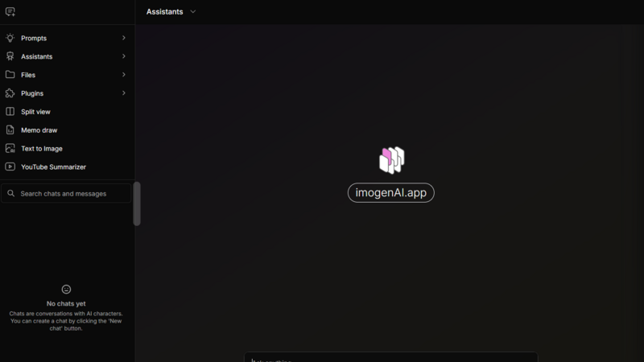Click the YouTube Summarizer play icon
Image resolution: width=644 pixels, height=362 pixels.
(x=10, y=167)
